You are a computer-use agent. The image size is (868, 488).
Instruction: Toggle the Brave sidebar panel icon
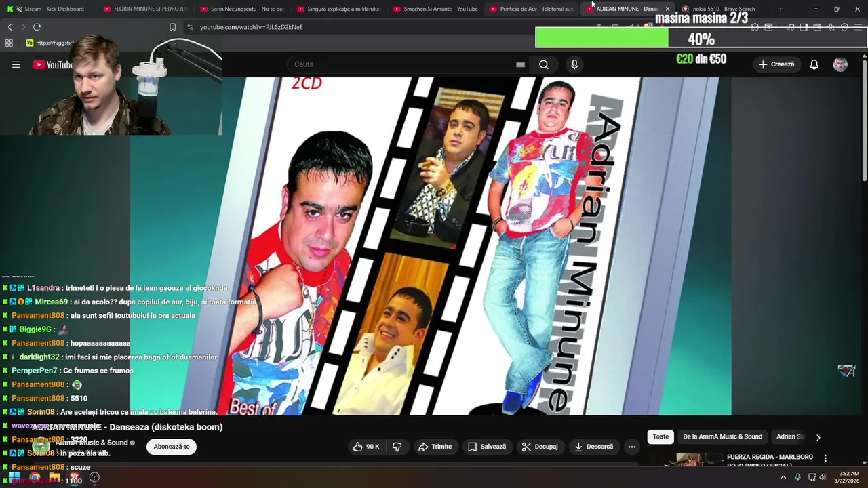click(804, 27)
